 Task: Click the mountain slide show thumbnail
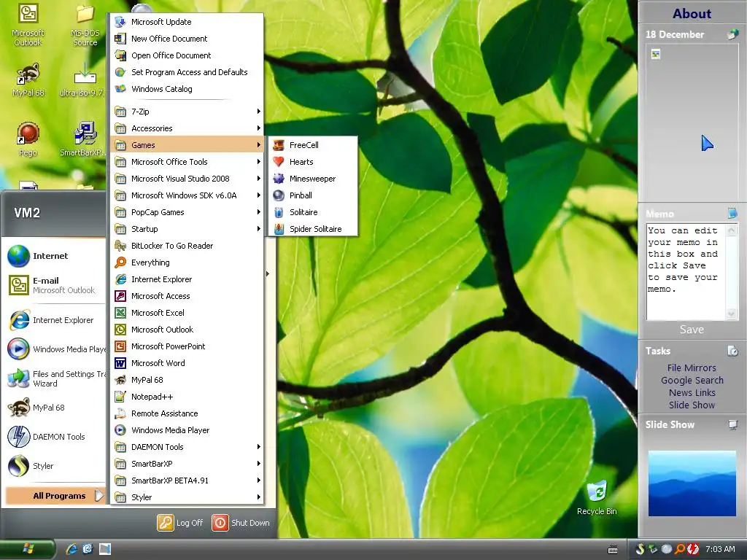click(692, 483)
